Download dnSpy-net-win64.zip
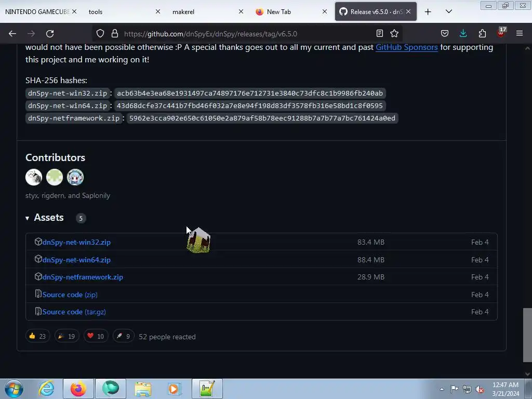Image resolution: width=532 pixels, height=399 pixels. pos(76,260)
